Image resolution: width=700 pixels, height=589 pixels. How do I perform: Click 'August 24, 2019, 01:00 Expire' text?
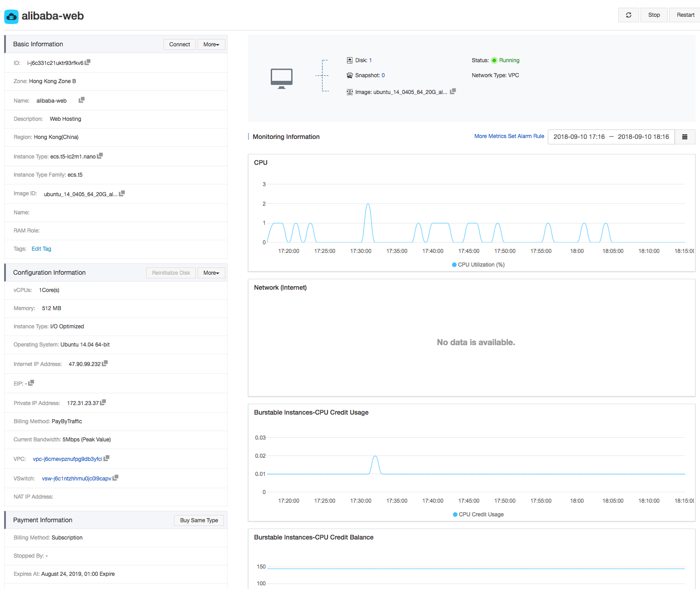click(x=78, y=574)
